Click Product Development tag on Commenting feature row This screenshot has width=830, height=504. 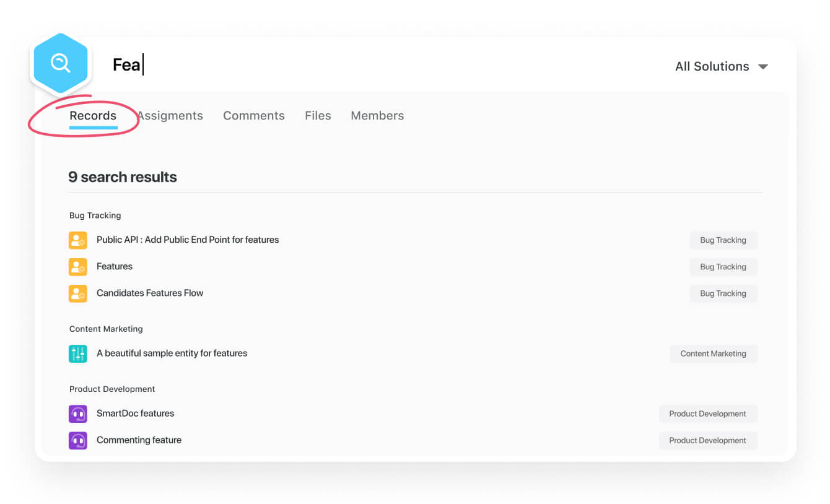click(708, 440)
